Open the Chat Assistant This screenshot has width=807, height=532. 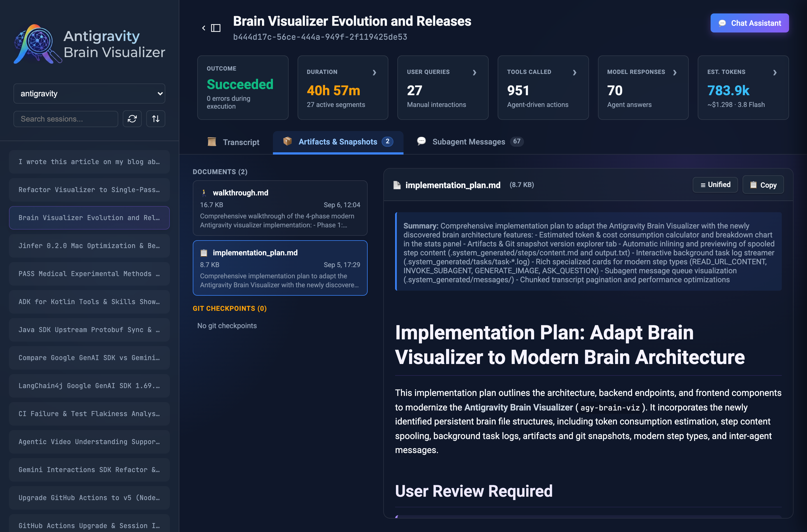[750, 23]
